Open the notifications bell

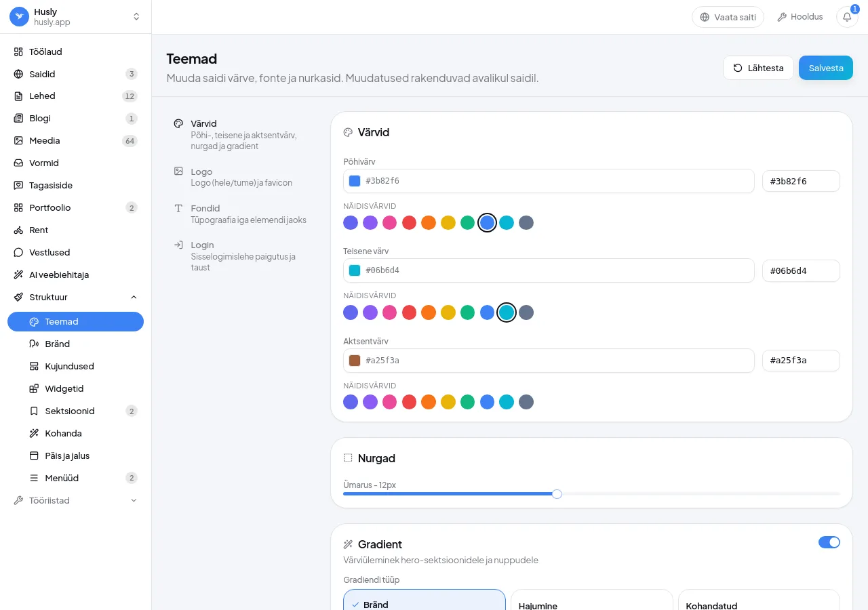pos(847,17)
